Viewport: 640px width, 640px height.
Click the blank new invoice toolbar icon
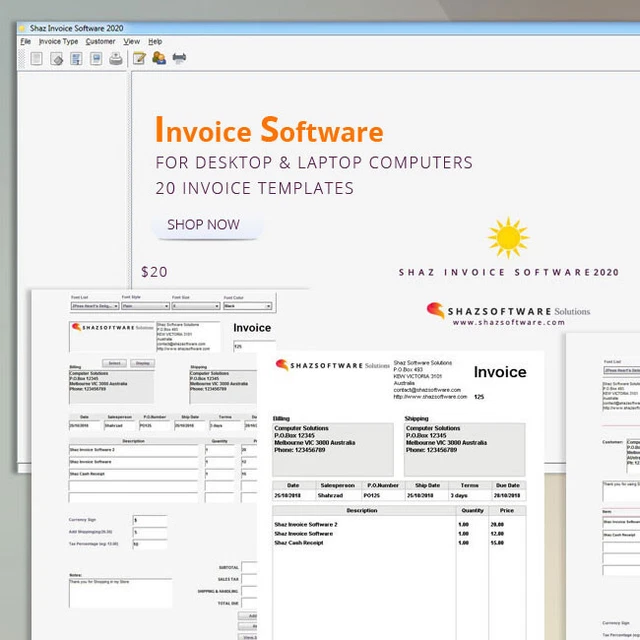(36, 58)
